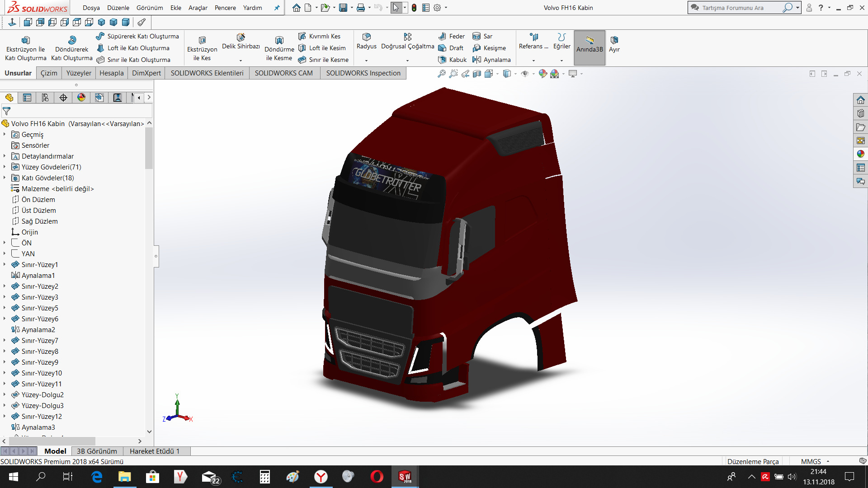Click the Rebuild traffic light icon

pos(414,8)
